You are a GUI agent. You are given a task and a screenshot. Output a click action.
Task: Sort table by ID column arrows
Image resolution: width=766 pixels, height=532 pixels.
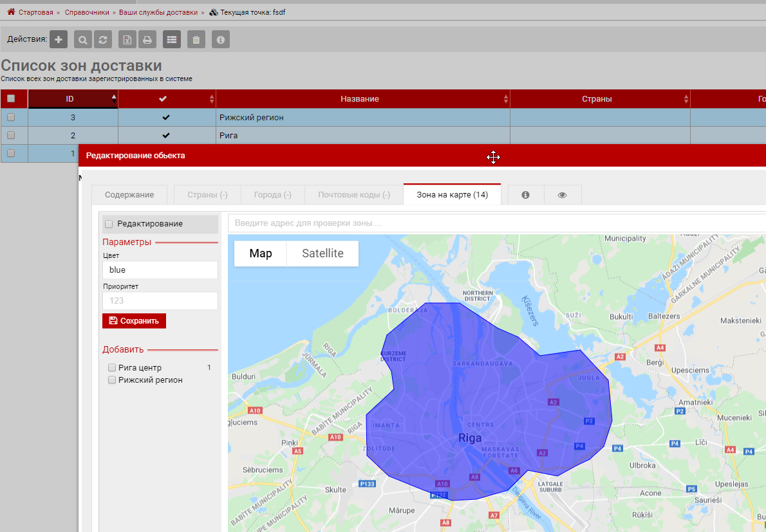tap(114, 99)
